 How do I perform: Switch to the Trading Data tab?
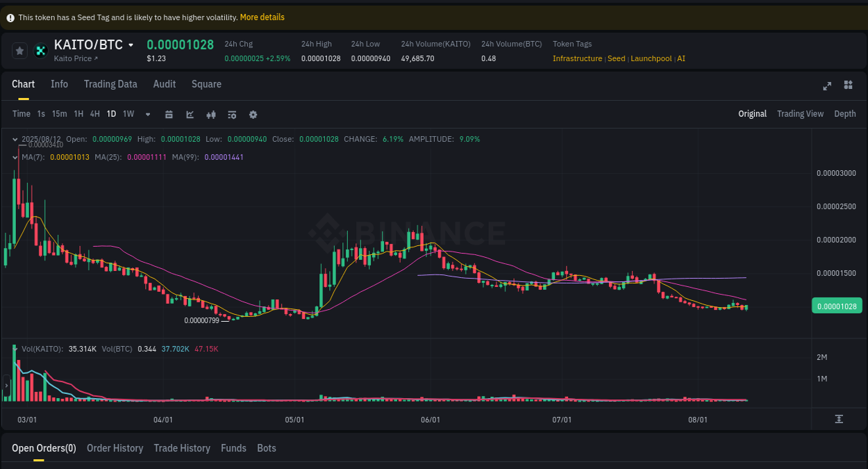point(110,84)
